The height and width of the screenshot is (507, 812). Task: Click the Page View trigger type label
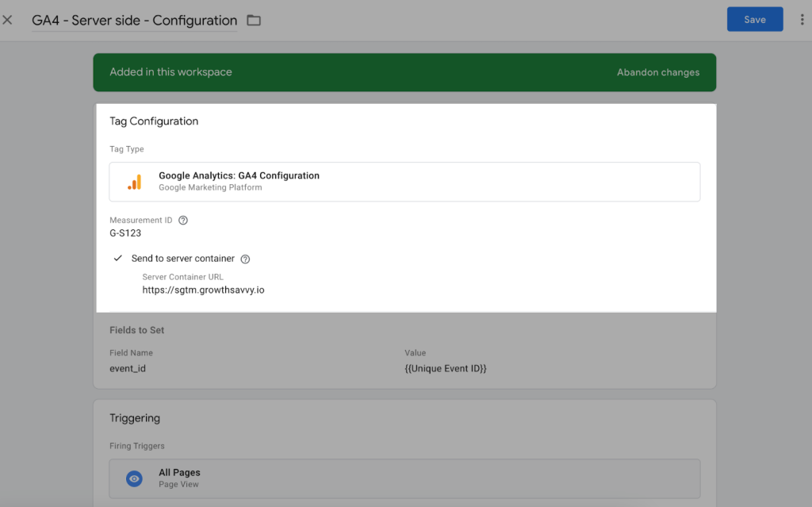pyautogui.click(x=178, y=484)
